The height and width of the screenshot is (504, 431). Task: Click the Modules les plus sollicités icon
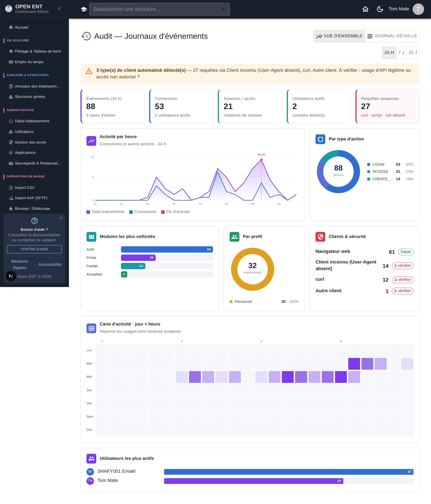91,237
